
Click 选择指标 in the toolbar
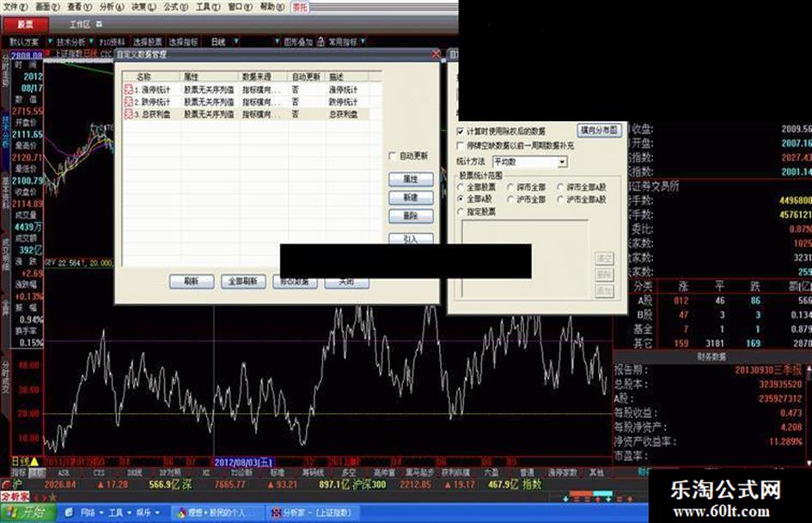(x=184, y=41)
